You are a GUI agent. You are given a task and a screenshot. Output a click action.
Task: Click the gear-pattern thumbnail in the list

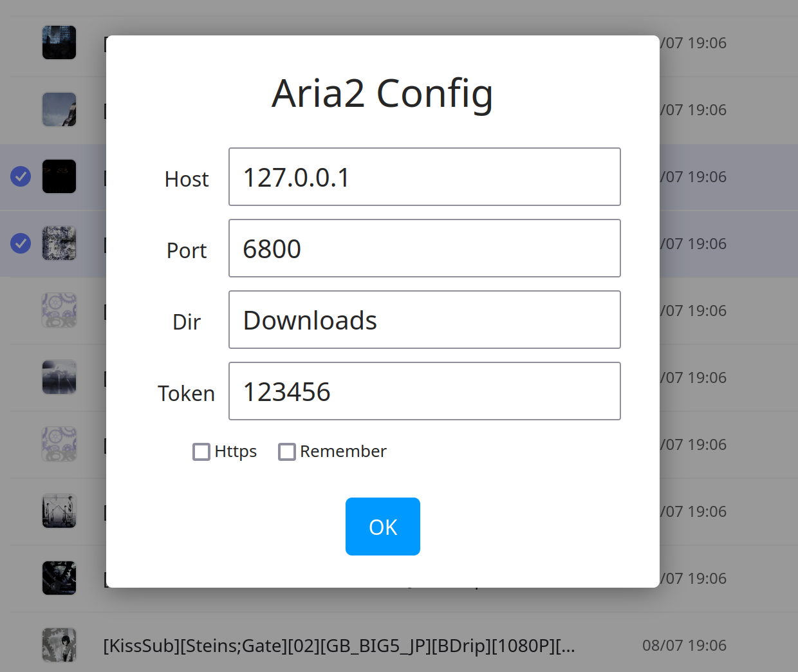pyautogui.click(x=59, y=310)
